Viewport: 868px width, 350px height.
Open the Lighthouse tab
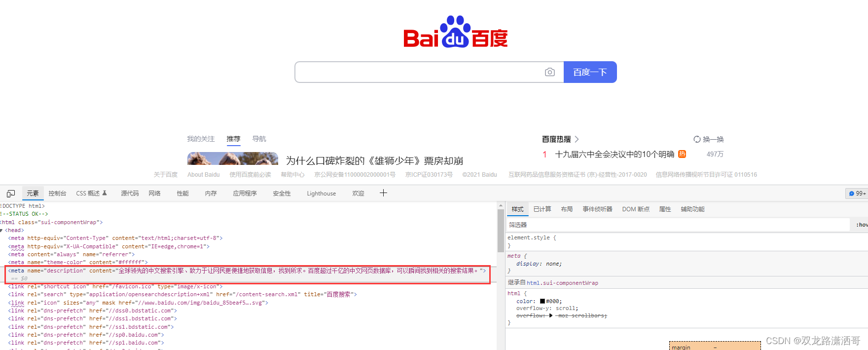point(321,194)
